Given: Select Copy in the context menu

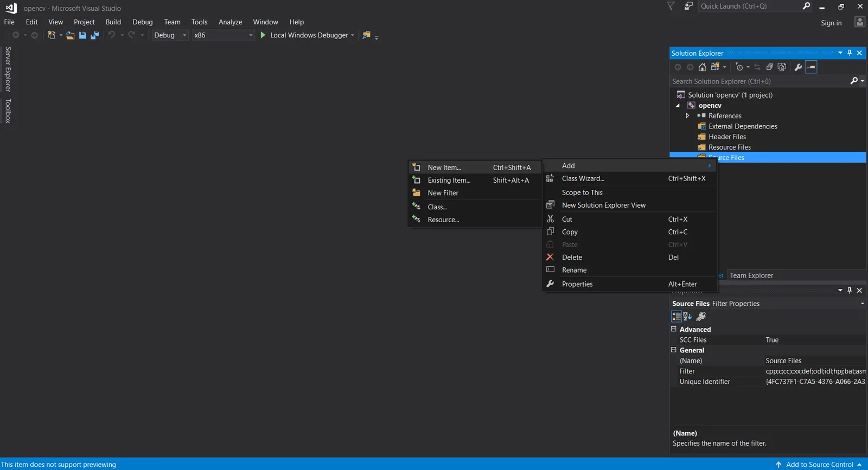Looking at the screenshot, I should coord(630,232).
